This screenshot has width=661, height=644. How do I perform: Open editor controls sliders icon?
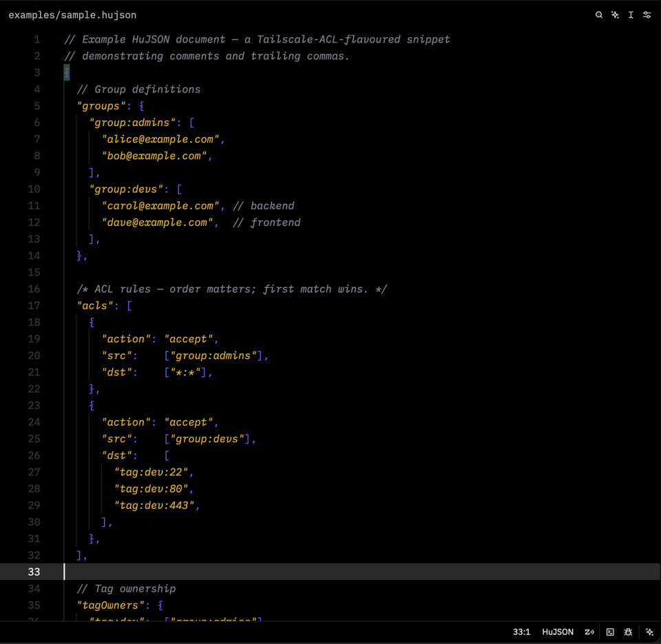(647, 15)
